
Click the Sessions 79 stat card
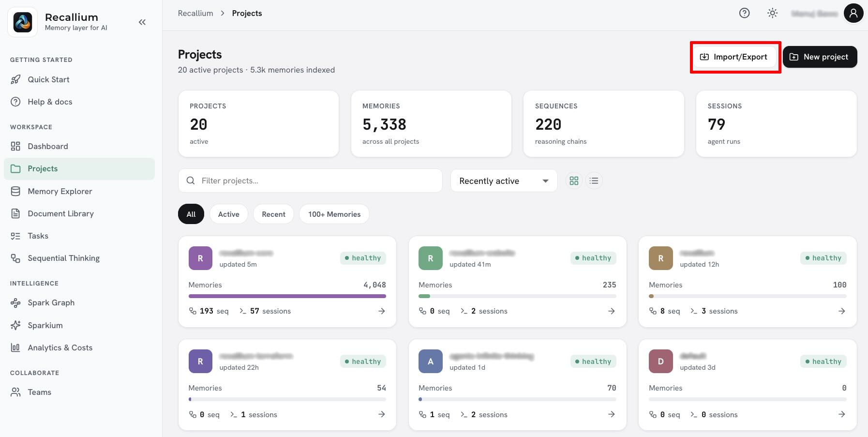(x=776, y=124)
